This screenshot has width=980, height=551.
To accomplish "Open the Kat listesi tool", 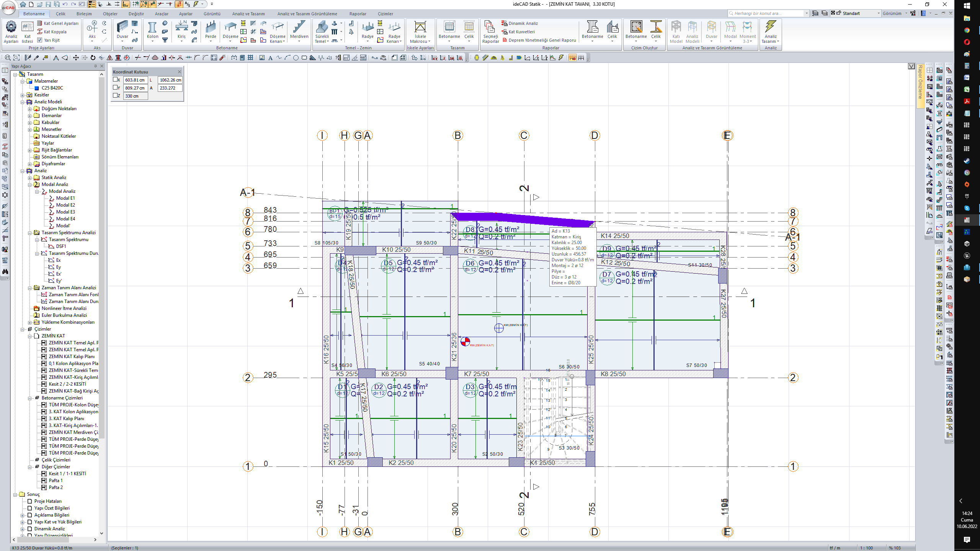I will pyautogui.click(x=27, y=32).
